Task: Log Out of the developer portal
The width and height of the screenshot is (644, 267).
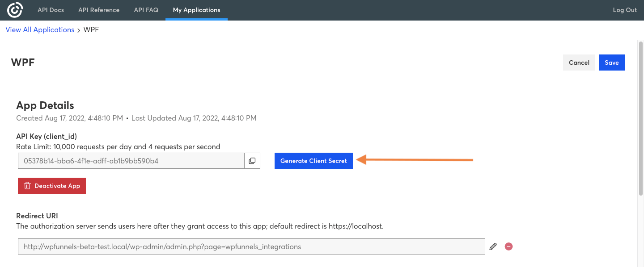Action: 625,10
